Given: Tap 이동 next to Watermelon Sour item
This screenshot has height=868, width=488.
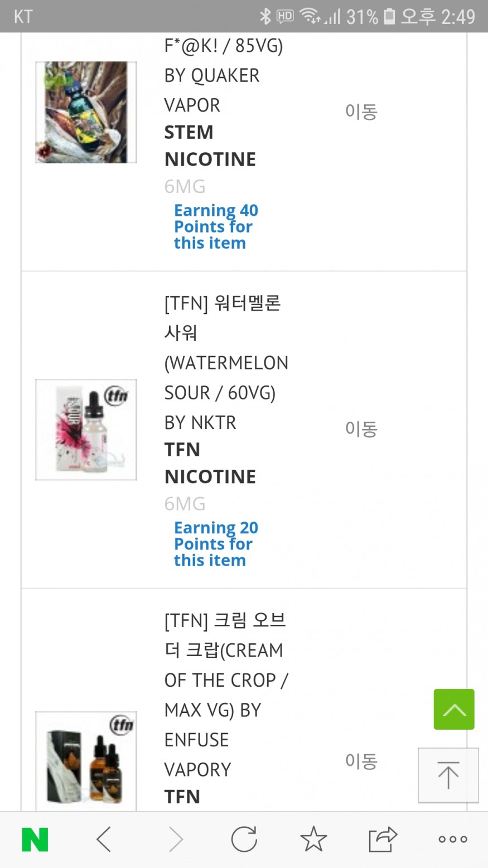Looking at the screenshot, I should pos(361,429).
